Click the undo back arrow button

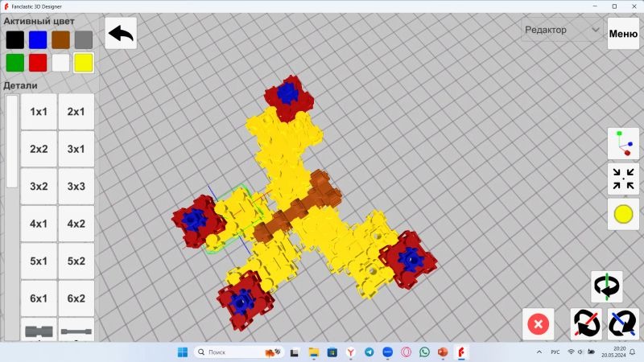pyautogui.click(x=121, y=33)
